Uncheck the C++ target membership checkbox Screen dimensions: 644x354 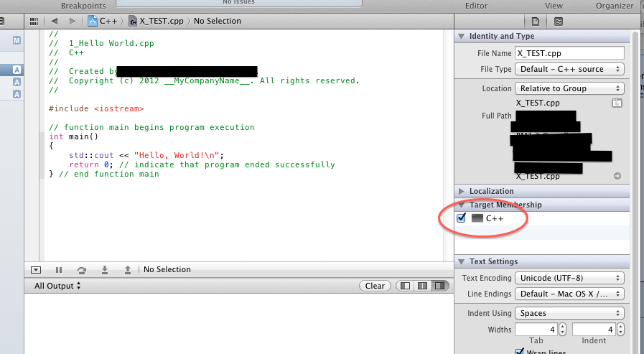pyautogui.click(x=462, y=218)
